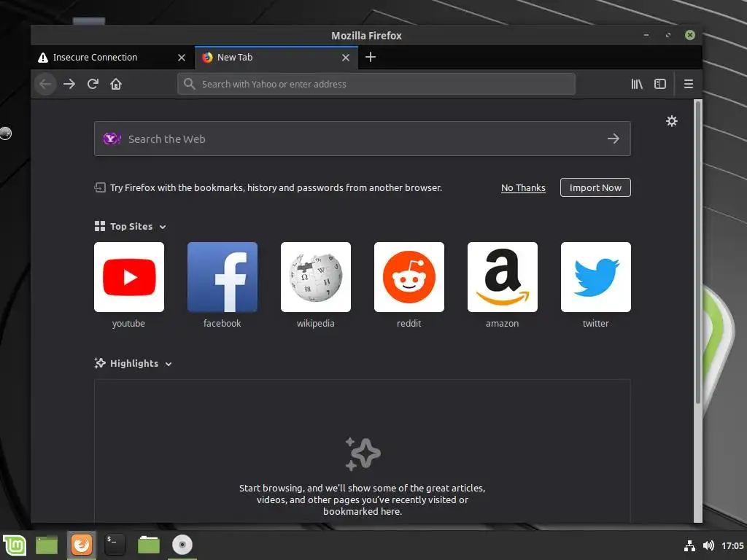The image size is (747, 560).
Task: Open the Library bookmarks and history icon
Action: tap(636, 85)
